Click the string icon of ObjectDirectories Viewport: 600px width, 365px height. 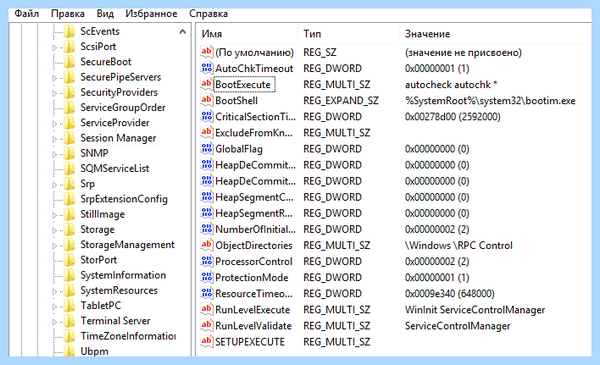point(207,245)
